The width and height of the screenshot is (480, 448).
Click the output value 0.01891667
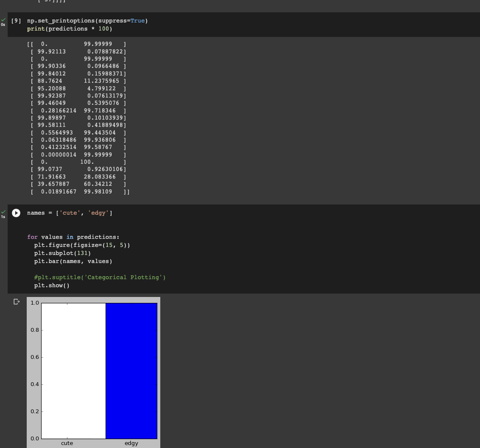click(59, 192)
